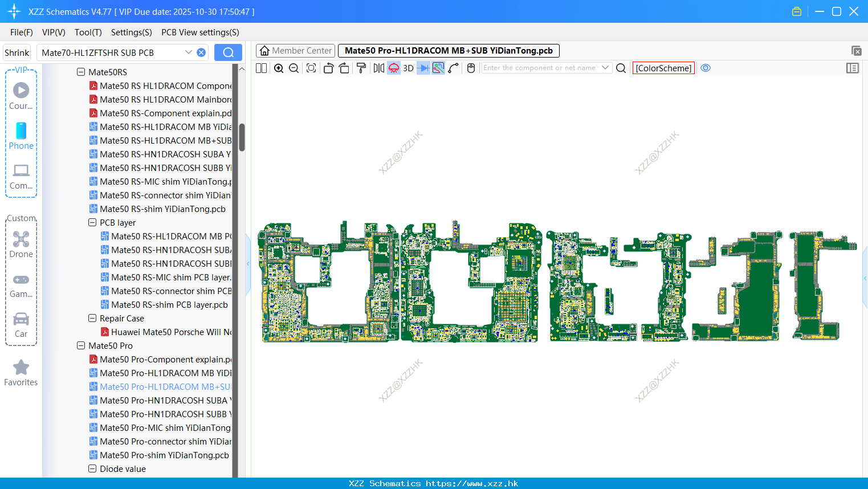Select the Computer category icon

(x=21, y=176)
